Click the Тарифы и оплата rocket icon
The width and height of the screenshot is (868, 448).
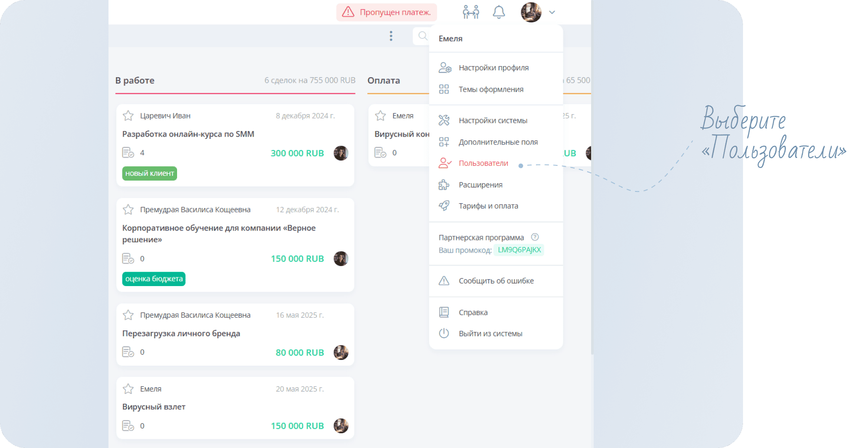point(444,206)
